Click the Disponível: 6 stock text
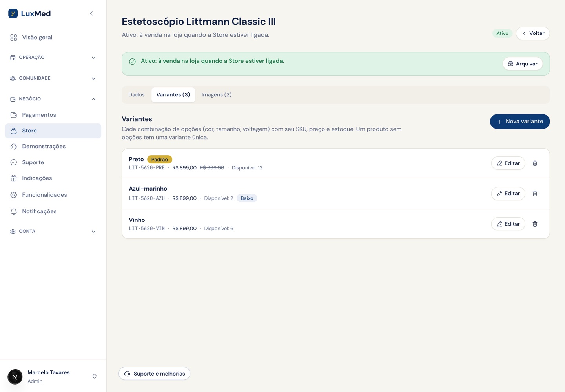The width and height of the screenshot is (565, 392). point(219,229)
